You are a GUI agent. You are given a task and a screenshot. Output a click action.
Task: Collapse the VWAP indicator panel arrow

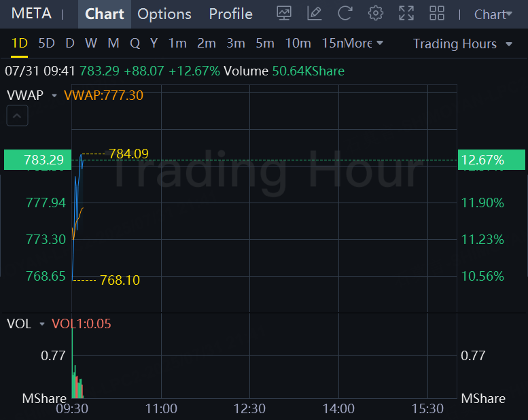[18, 116]
